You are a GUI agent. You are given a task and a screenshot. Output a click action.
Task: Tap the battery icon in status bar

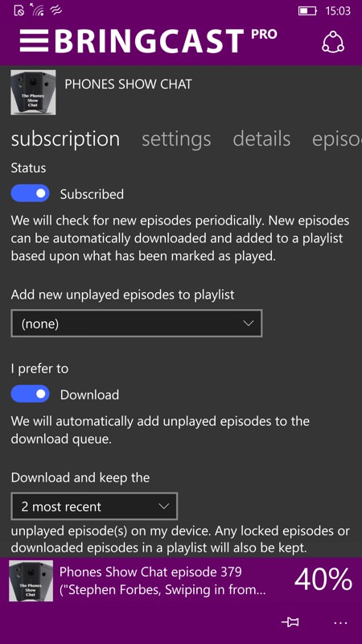point(307,10)
